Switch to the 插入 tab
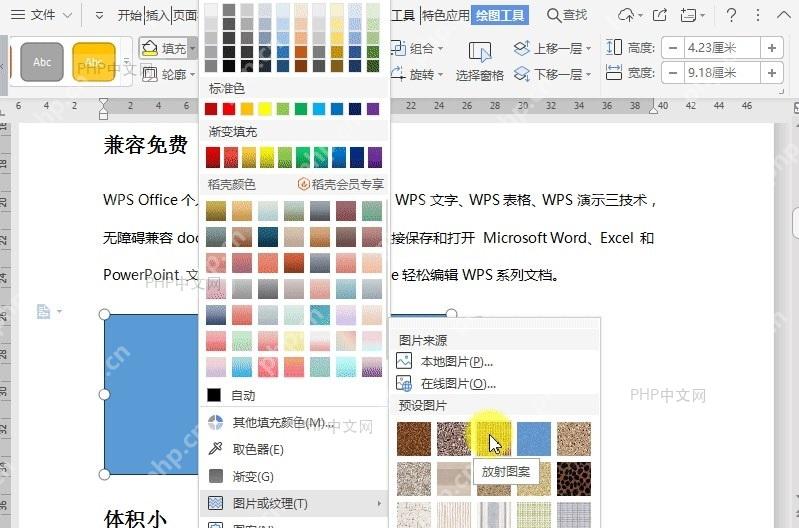This screenshot has width=799, height=528. click(157, 16)
